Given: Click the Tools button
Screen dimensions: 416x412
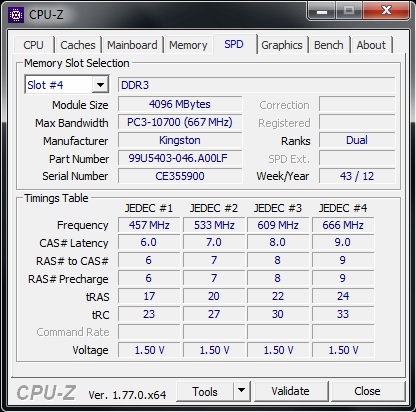Looking at the screenshot, I should point(205,391).
